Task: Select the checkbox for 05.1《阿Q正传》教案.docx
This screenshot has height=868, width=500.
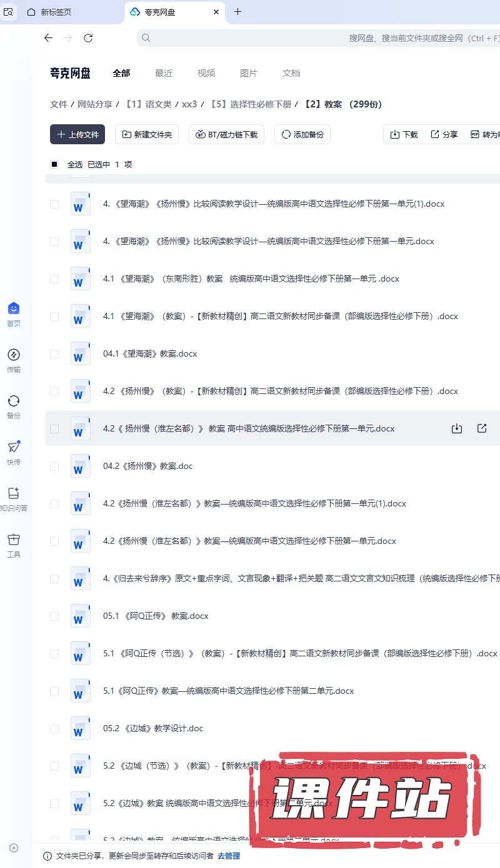Action: pyautogui.click(x=54, y=616)
